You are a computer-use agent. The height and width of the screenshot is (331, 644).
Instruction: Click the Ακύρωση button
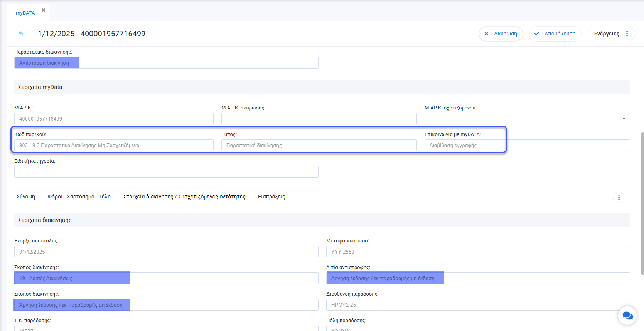501,34
